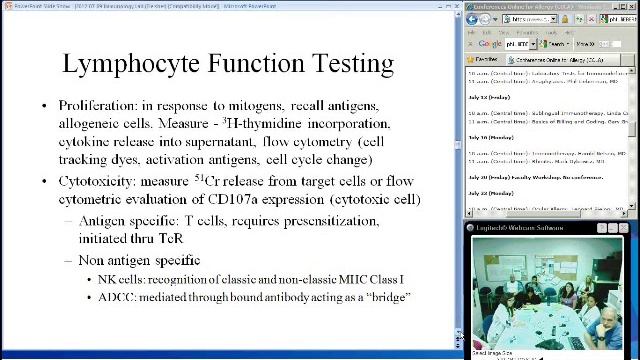Click the Sublingual Immunotherapy conference link
Screen dimensions: 640x360
pos(548,113)
